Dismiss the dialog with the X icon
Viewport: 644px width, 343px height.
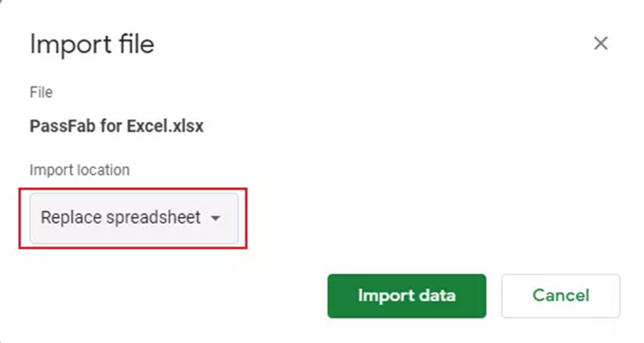click(x=600, y=44)
